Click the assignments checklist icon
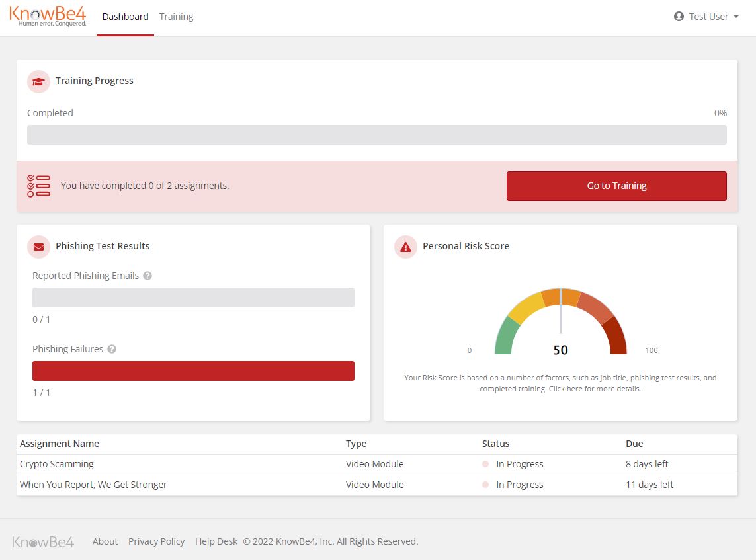This screenshot has height=560, width=756. coord(39,186)
